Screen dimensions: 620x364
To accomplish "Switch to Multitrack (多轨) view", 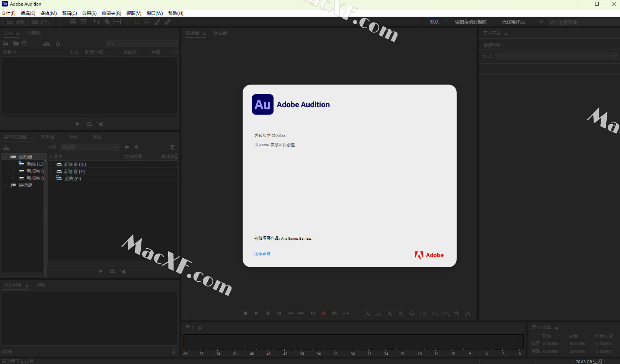I will (40, 22).
